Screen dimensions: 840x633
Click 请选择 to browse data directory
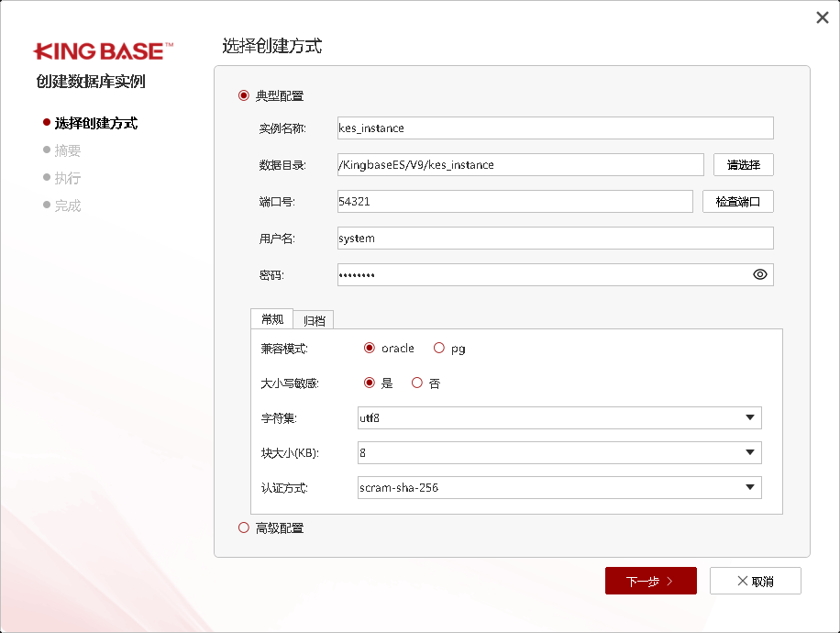pos(743,165)
